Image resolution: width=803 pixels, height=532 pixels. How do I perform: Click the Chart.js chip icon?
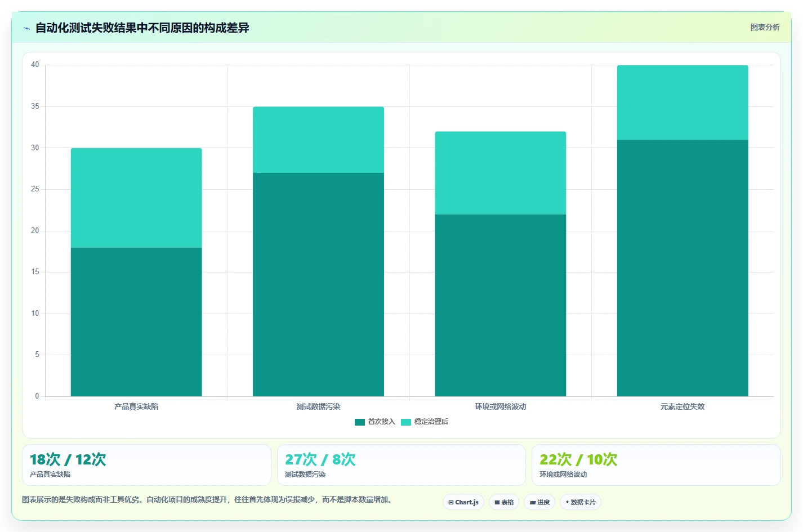451,502
